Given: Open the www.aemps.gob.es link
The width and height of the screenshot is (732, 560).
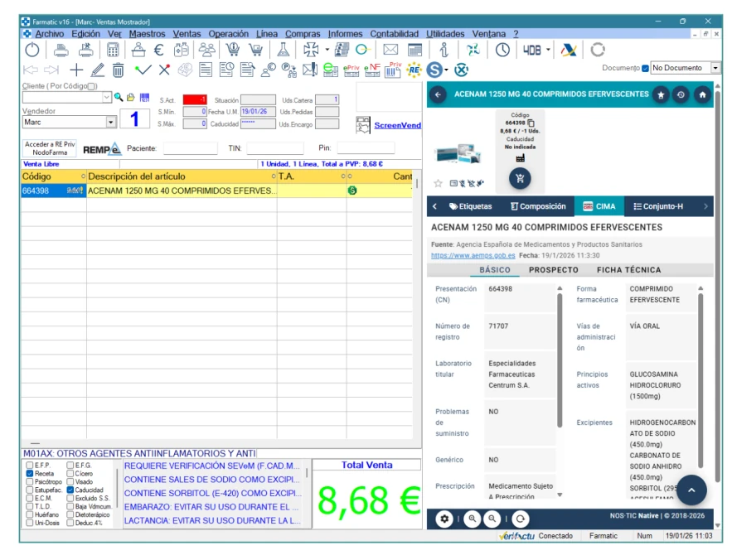Looking at the screenshot, I should (x=473, y=255).
